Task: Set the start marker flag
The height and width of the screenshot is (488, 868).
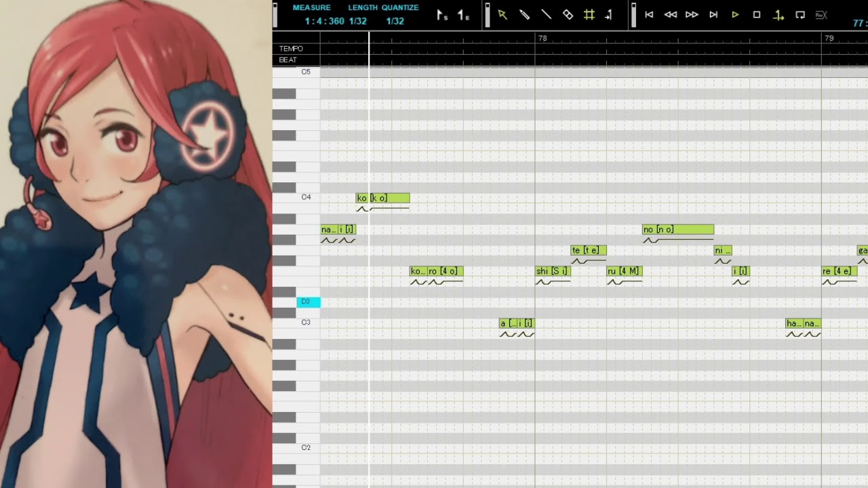Action: [441, 15]
